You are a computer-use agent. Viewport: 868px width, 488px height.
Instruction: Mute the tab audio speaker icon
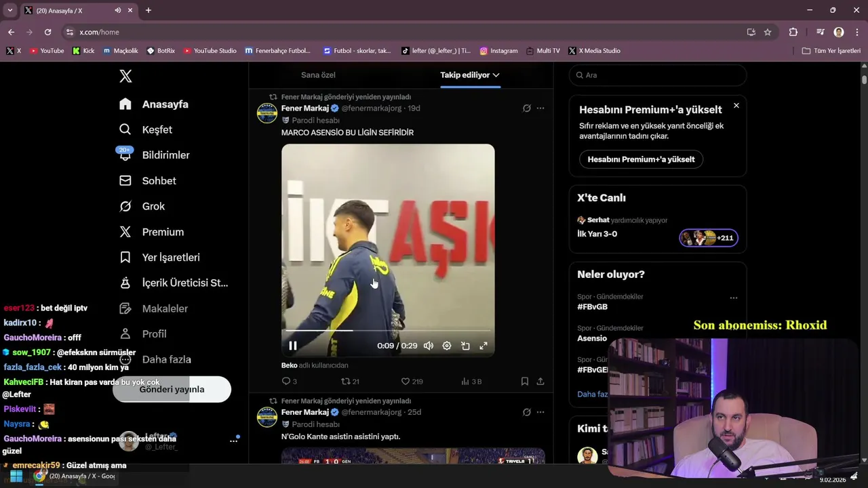pos(118,10)
